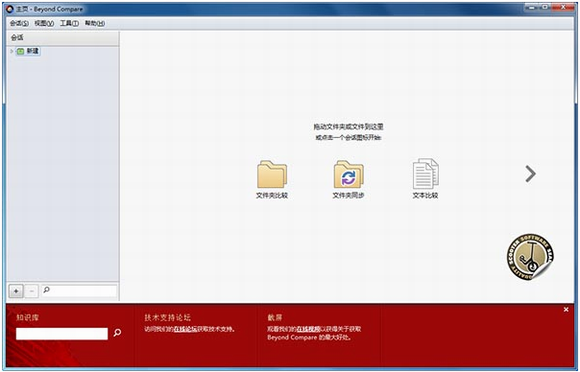Add a new session with plus button
This screenshot has width=580, height=372.
[x=16, y=291]
